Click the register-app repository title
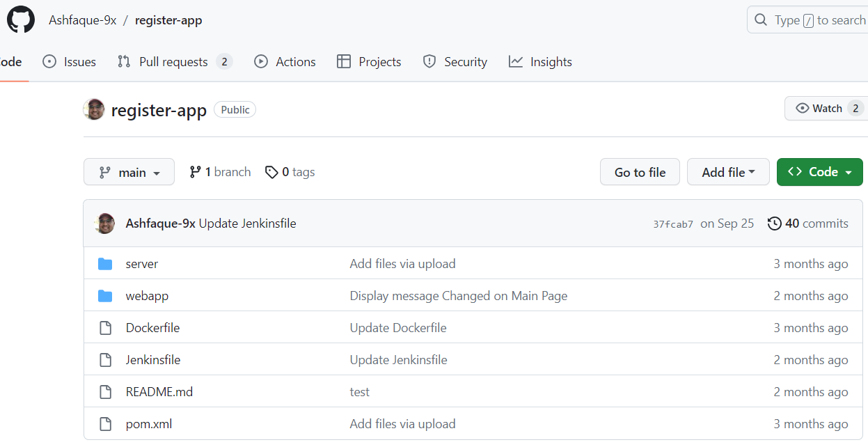868x447 pixels. coord(159,110)
